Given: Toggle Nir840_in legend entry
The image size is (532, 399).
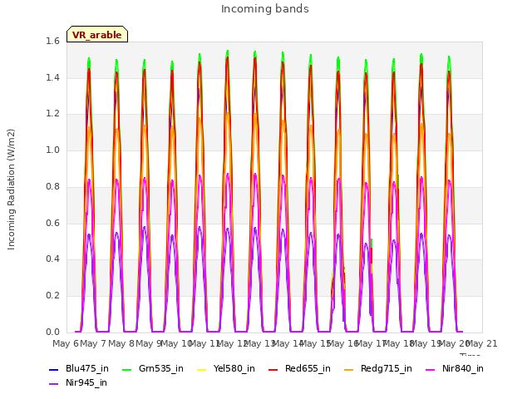Looking at the screenshot, I should (x=455, y=368).
